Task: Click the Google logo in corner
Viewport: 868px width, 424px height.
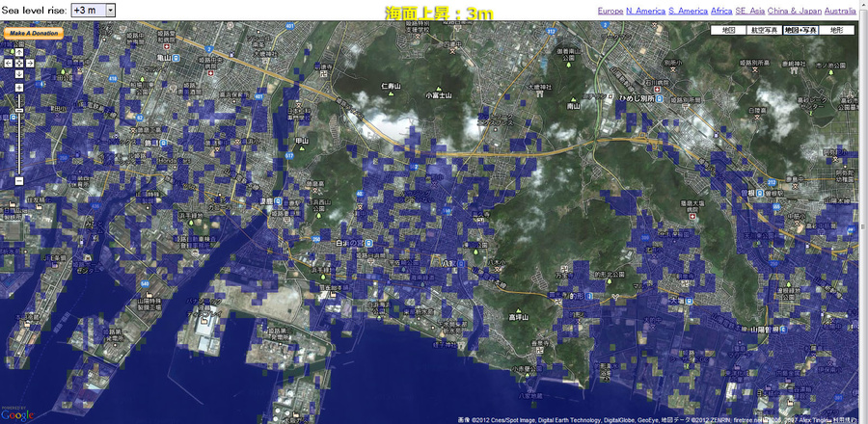Action: 17,414
